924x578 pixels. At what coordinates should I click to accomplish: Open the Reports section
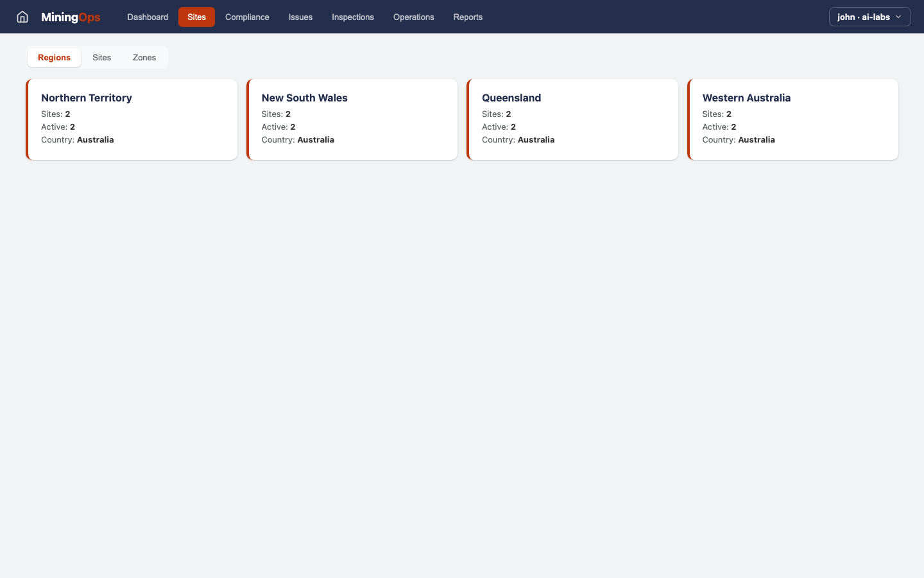click(x=467, y=17)
